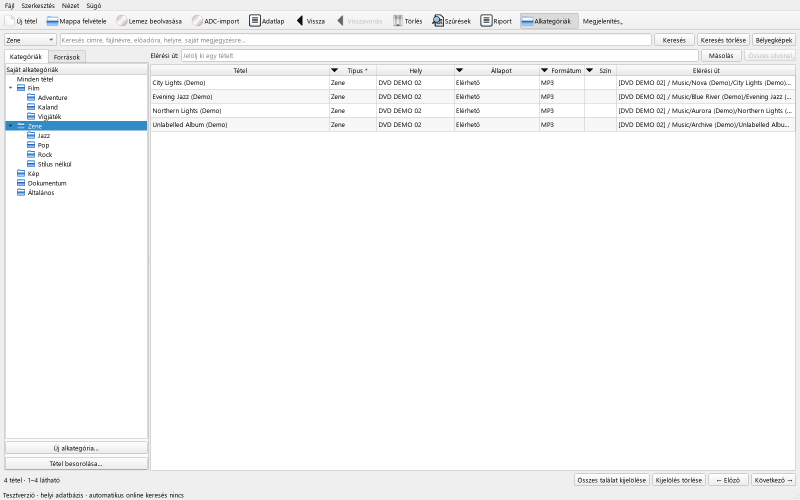
Task: Sort by the Tétel column header
Action: click(x=240, y=70)
